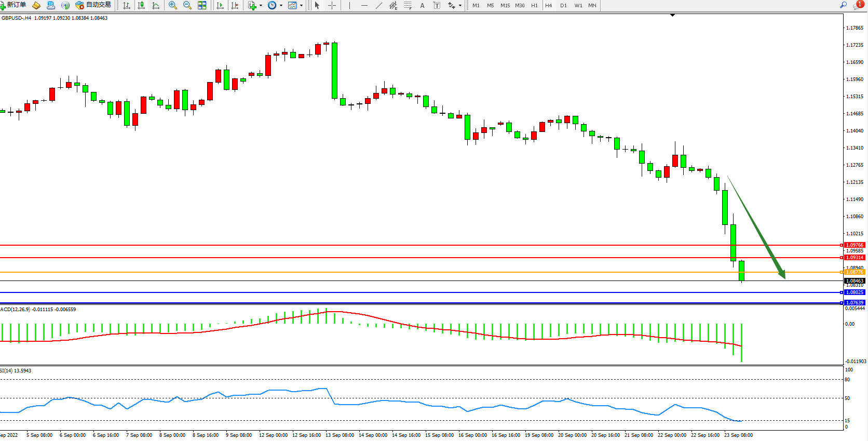Switch chart to candlestick display
868x441 pixels.
(x=141, y=5)
